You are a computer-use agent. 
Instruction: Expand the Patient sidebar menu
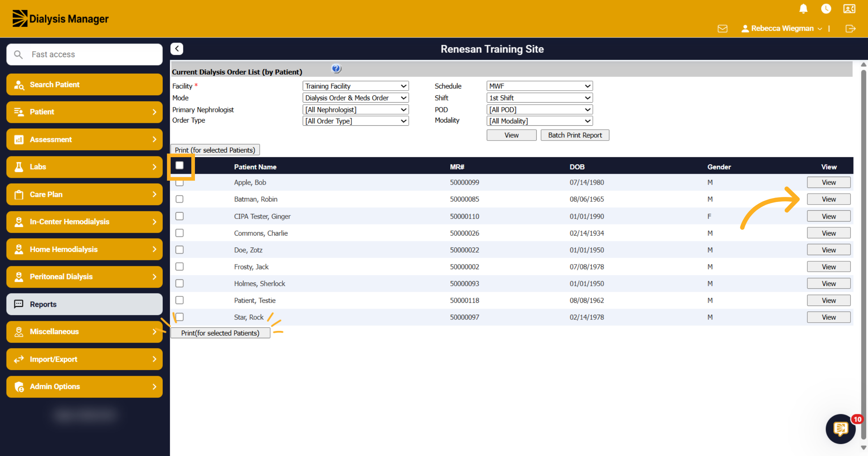84,112
